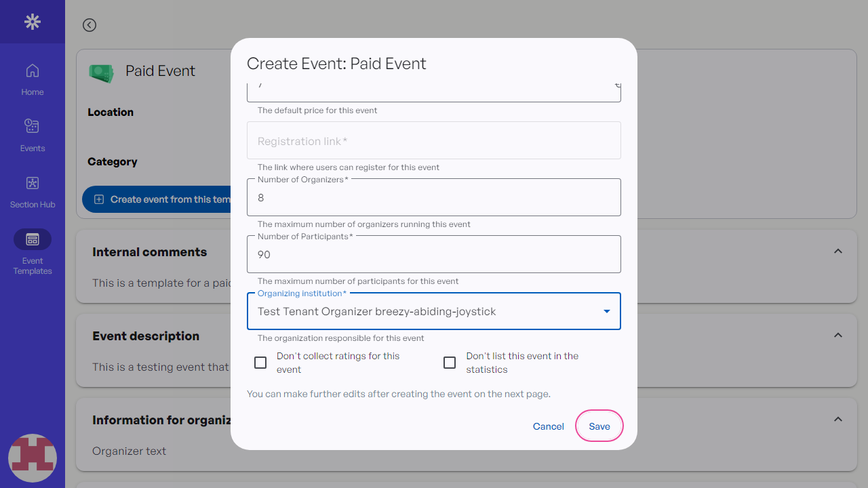Image resolution: width=868 pixels, height=488 pixels.
Task: Go to Events in sidebar
Action: click(33, 135)
